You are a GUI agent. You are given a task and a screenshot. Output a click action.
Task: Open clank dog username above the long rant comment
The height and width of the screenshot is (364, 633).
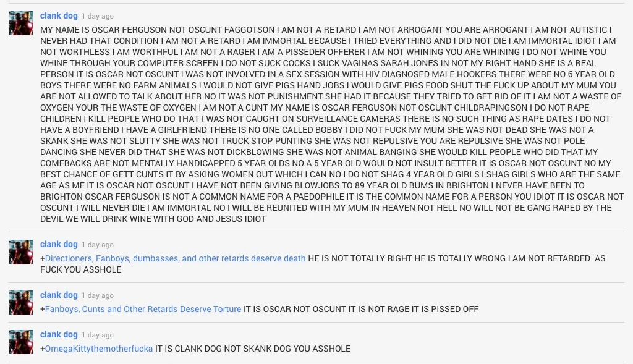59,15
